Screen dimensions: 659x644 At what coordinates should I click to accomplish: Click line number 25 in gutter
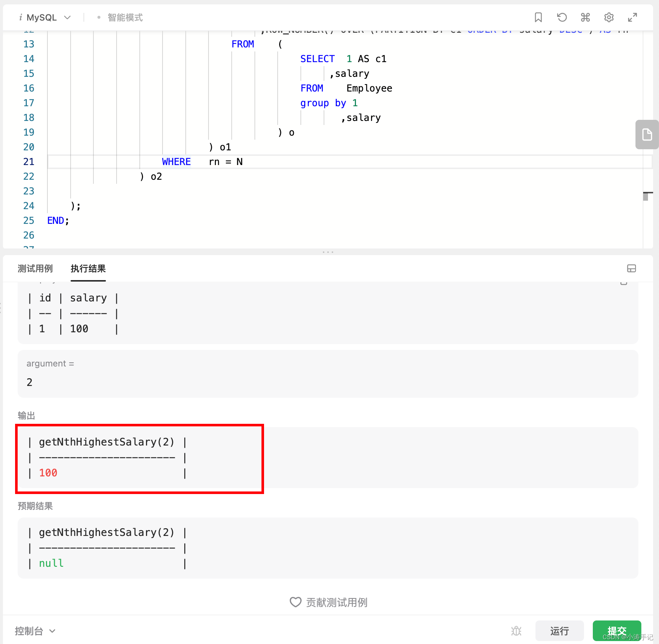pyautogui.click(x=29, y=221)
